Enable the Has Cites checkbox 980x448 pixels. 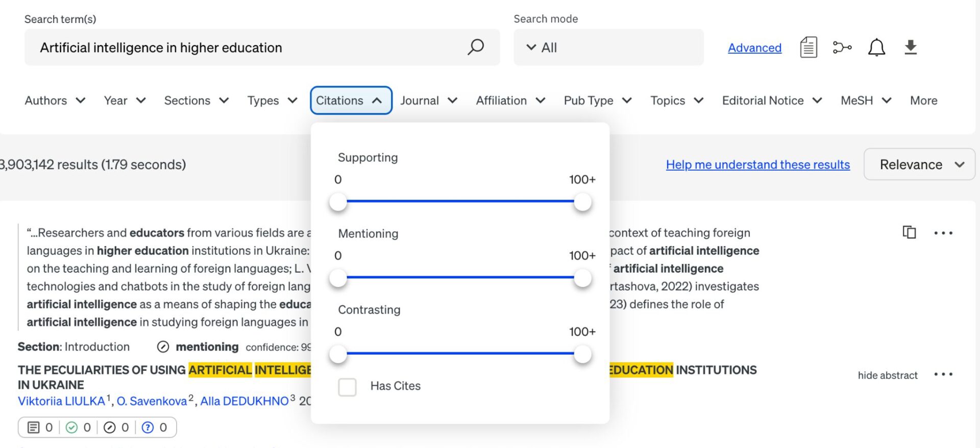(x=347, y=387)
